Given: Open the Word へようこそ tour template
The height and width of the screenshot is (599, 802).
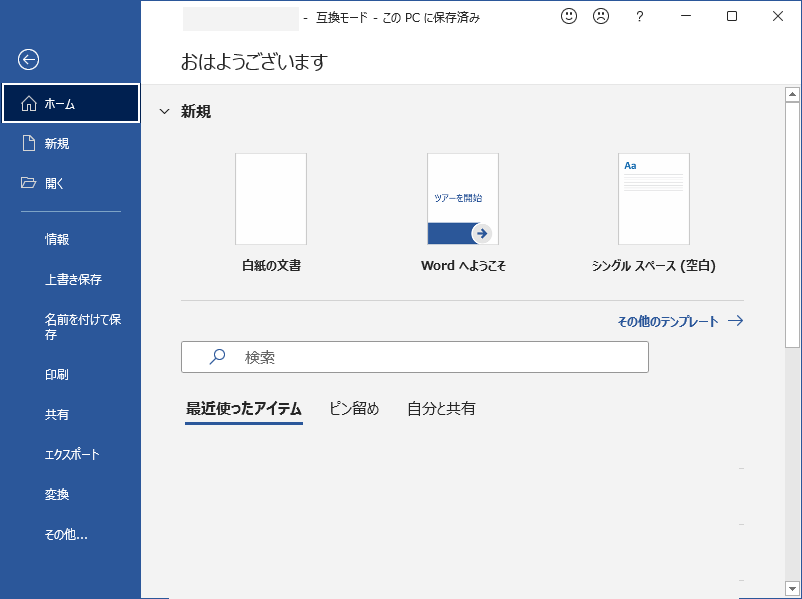Looking at the screenshot, I should (x=463, y=199).
